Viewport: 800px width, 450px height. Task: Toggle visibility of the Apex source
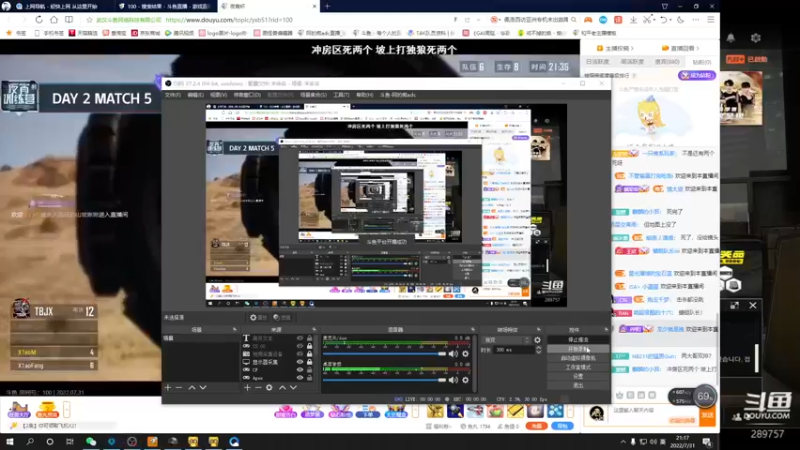pyautogui.click(x=300, y=378)
